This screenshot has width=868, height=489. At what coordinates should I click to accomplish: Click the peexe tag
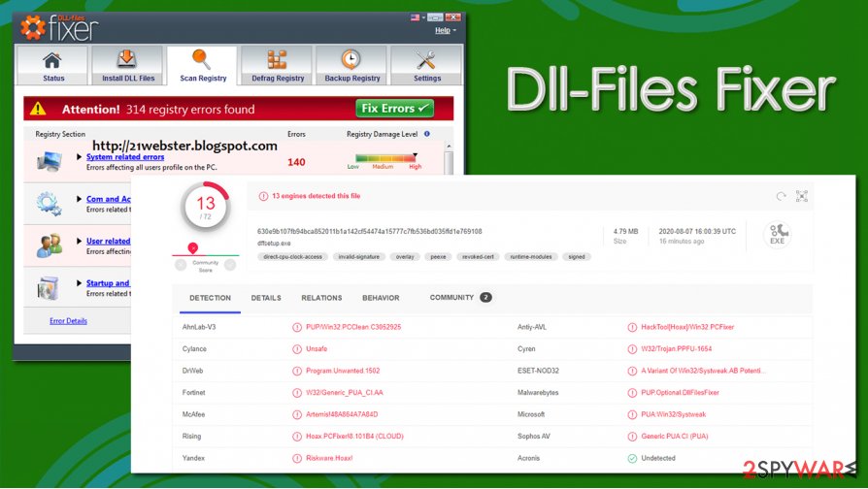coord(439,257)
